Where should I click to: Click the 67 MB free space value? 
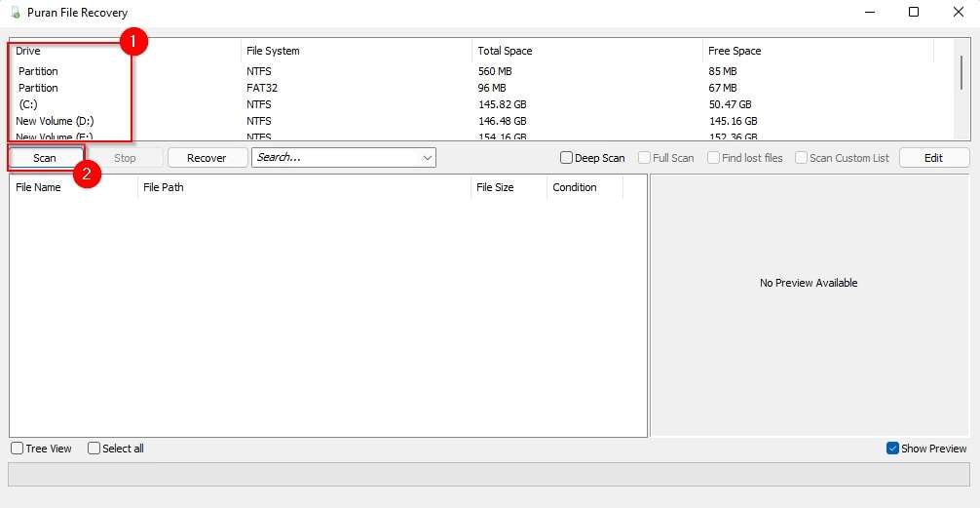pyautogui.click(x=723, y=88)
